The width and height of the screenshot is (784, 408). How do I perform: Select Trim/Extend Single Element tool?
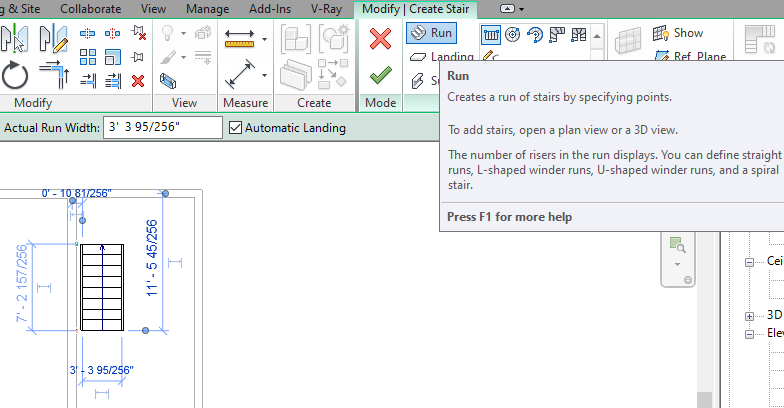88,80
